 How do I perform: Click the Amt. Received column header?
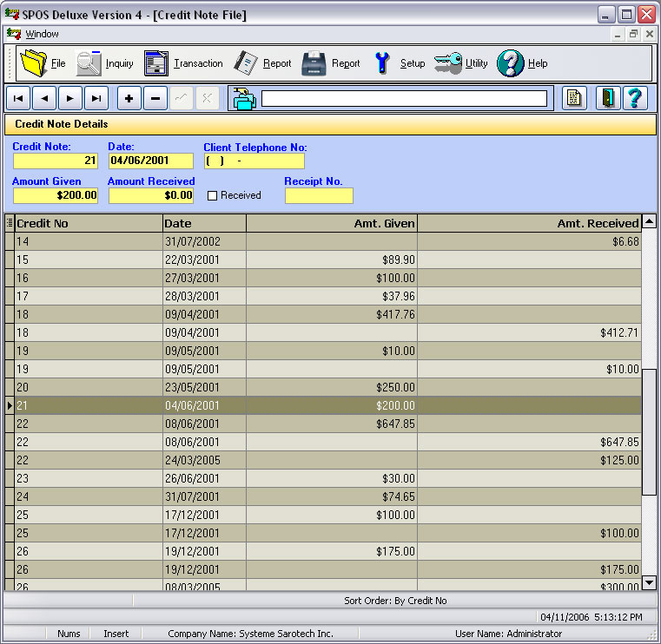click(x=530, y=223)
